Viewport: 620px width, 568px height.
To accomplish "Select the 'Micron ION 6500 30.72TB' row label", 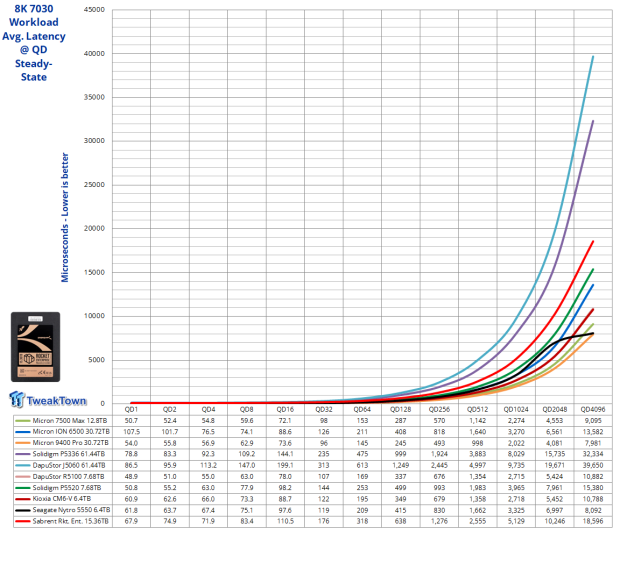I will click(71, 432).
